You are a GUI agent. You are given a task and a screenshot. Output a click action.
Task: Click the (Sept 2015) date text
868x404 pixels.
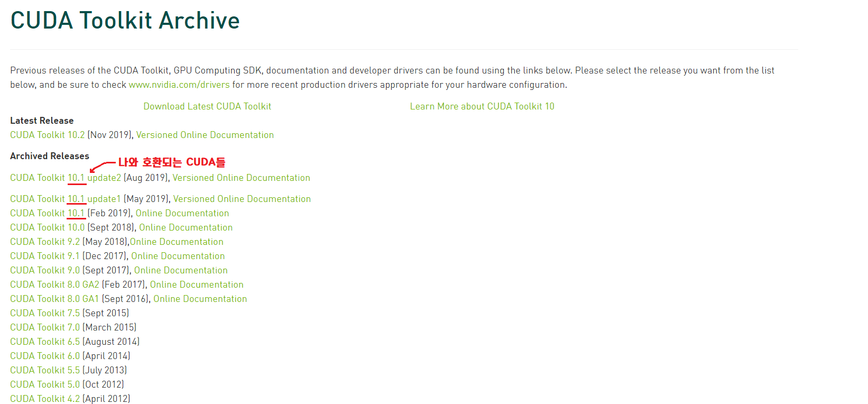(x=106, y=313)
